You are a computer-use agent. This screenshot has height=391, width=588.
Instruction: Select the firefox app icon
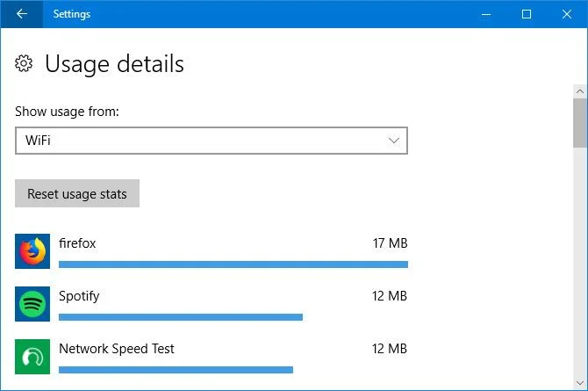[x=32, y=251]
